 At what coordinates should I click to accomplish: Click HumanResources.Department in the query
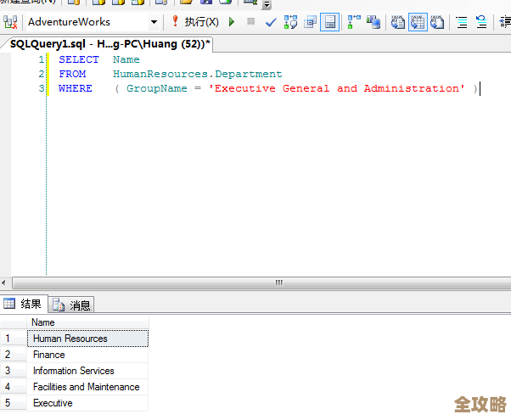coord(198,74)
